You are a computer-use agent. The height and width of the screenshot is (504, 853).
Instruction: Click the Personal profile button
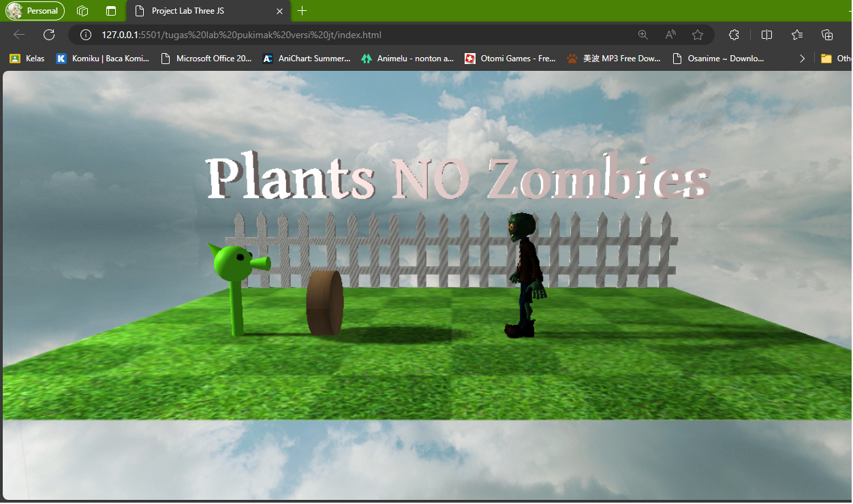35,11
